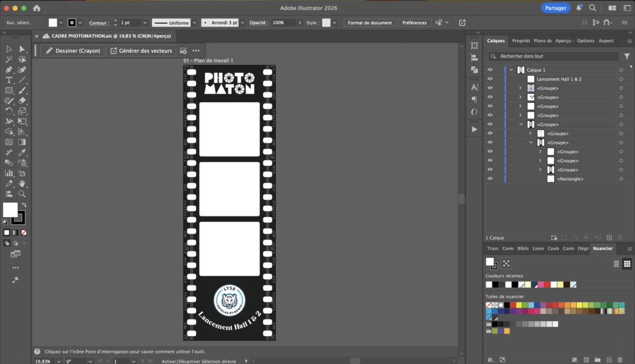Select the Type tool in the toolbar
Image resolution: width=635 pixels, height=364 pixels.
(x=9, y=81)
